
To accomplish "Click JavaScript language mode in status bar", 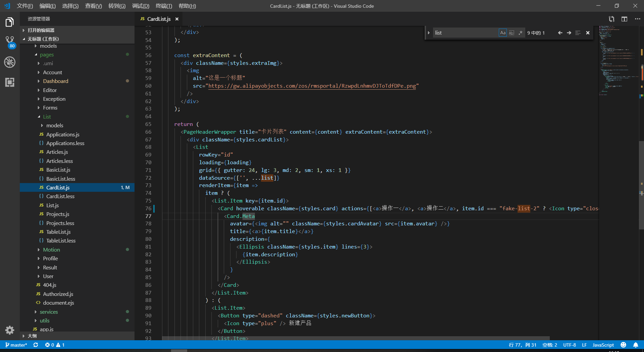I will [603, 345].
